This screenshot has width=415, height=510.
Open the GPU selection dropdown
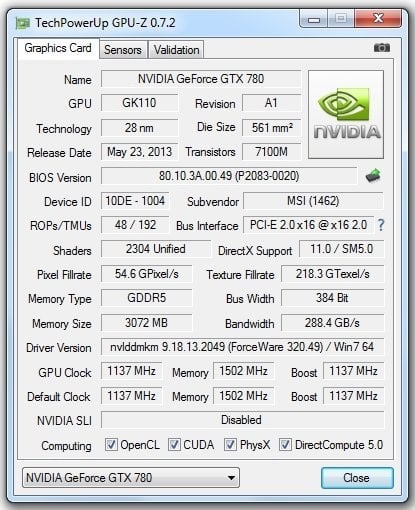click(x=131, y=478)
